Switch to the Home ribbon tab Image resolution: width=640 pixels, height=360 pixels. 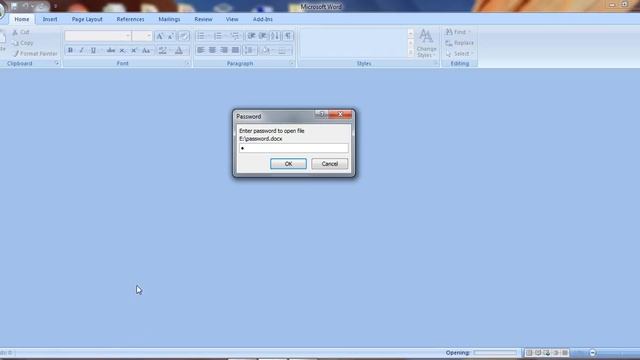click(x=22, y=19)
